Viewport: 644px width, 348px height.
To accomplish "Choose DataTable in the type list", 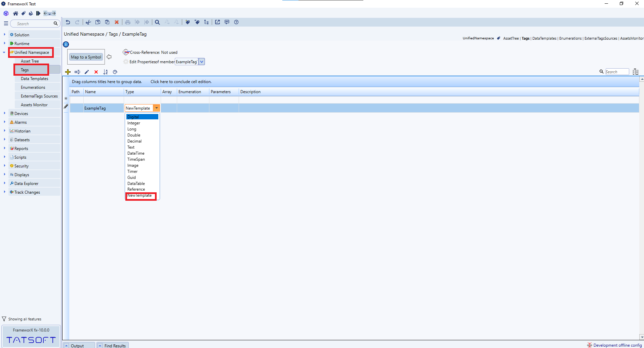I will (136, 184).
